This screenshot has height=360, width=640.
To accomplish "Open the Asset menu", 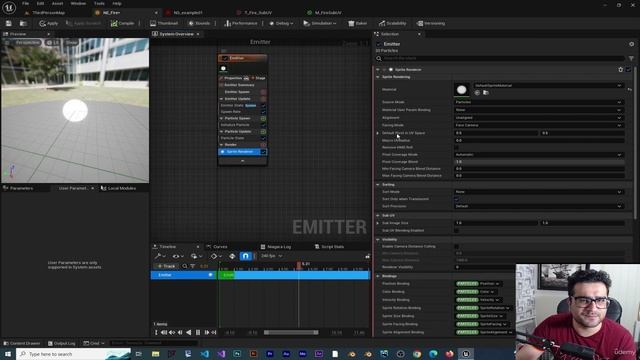I will 57,4.
